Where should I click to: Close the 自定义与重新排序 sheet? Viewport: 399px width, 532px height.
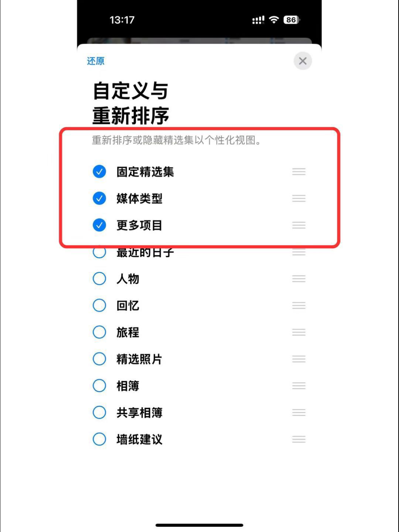coord(303,61)
